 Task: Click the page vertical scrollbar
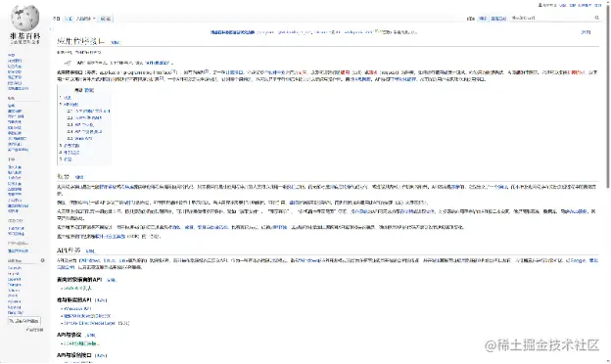(608, 97)
